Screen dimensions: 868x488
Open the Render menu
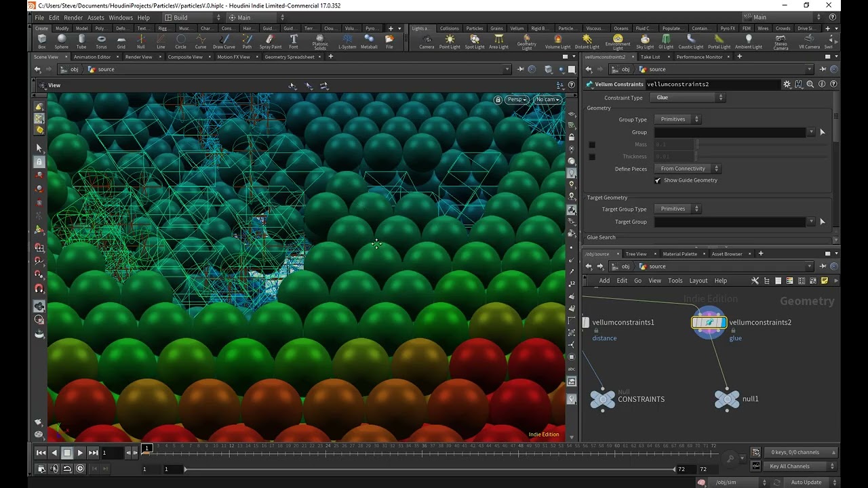pyautogui.click(x=73, y=18)
